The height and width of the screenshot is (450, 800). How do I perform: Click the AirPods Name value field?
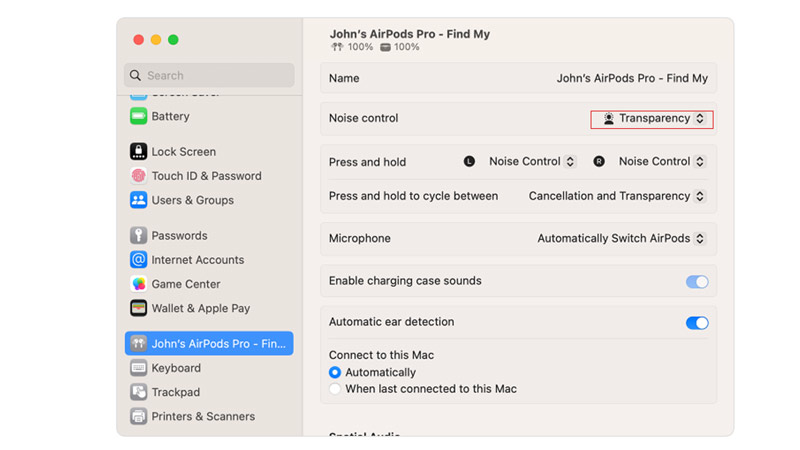click(632, 78)
